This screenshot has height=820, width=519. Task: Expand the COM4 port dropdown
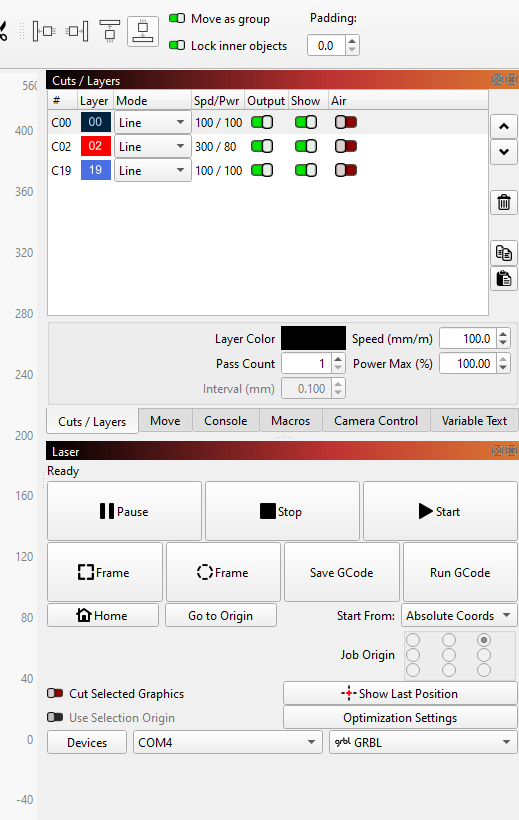pos(228,743)
